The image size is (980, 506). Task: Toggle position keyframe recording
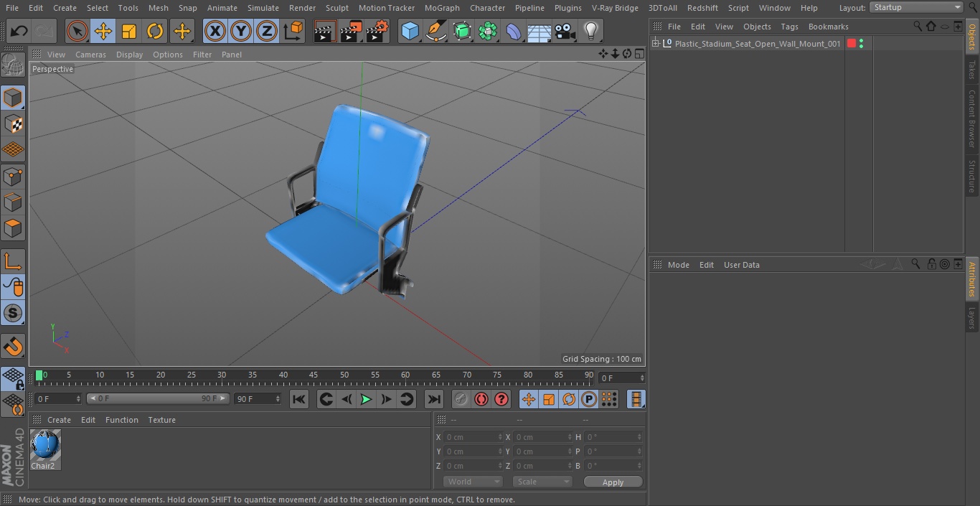529,399
